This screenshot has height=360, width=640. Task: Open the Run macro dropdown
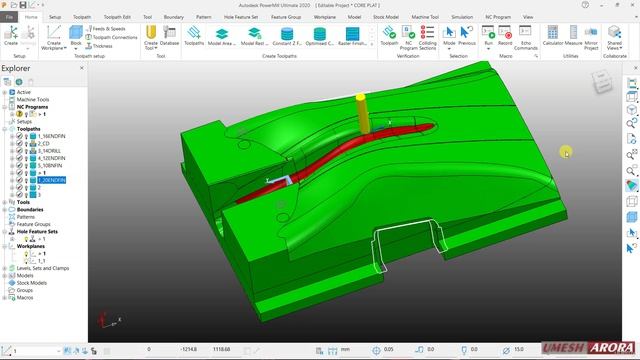pos(488,49)
